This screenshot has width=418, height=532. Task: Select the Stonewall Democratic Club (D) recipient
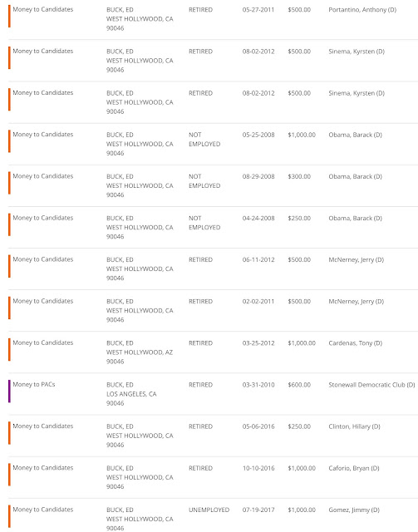[371, 385]
